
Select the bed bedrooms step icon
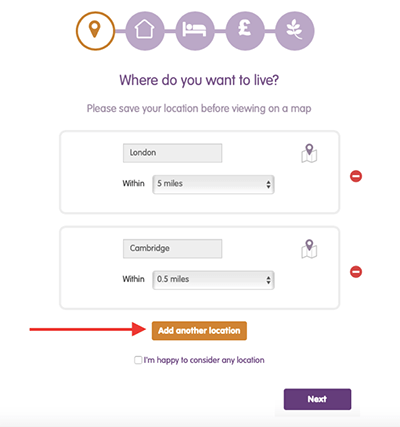pyautogui.click(x=195, y=31)
